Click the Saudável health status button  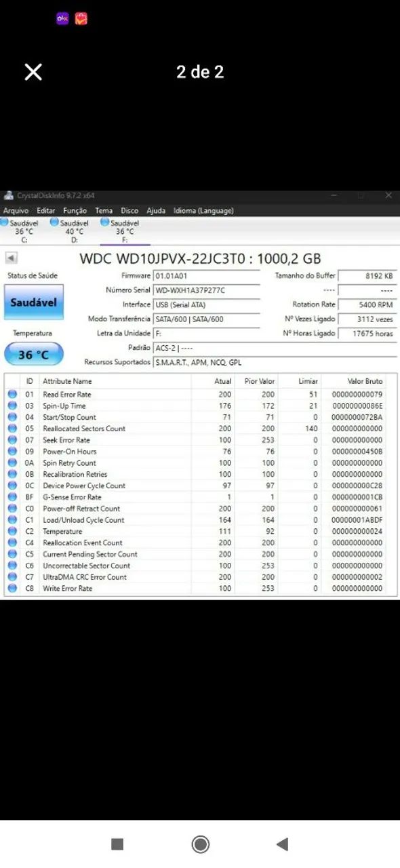[34, 302]
